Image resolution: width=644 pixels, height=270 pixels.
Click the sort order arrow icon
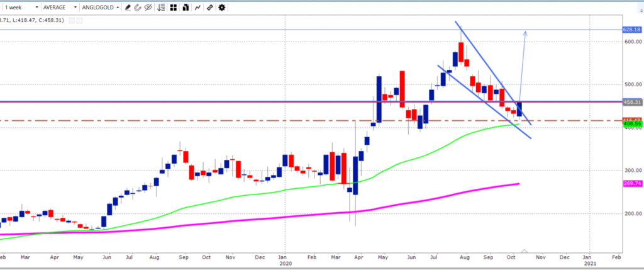(162, 8)
